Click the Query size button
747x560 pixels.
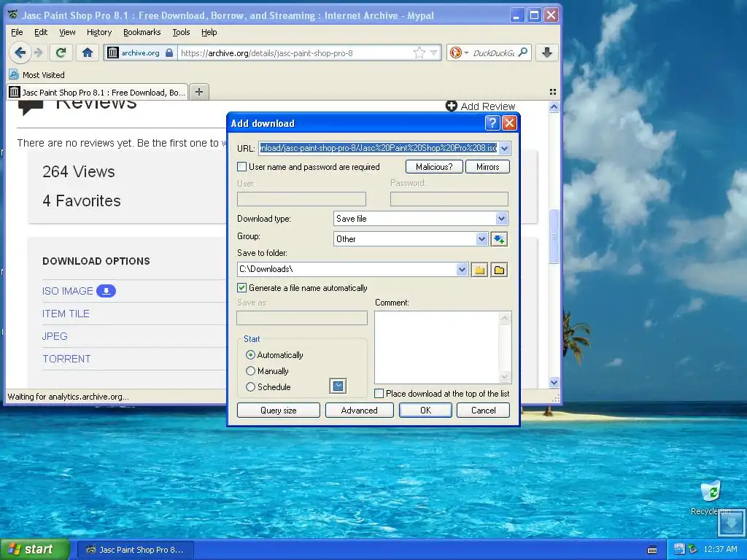tap(278, 410)
